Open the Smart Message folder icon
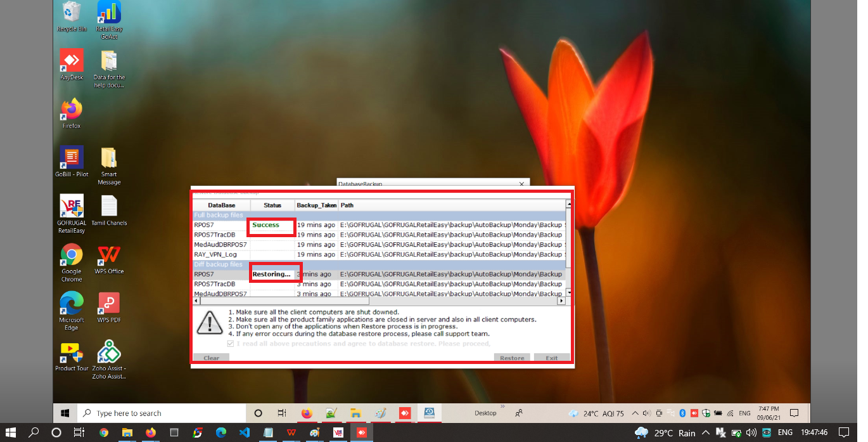 [x=109, y=166]
